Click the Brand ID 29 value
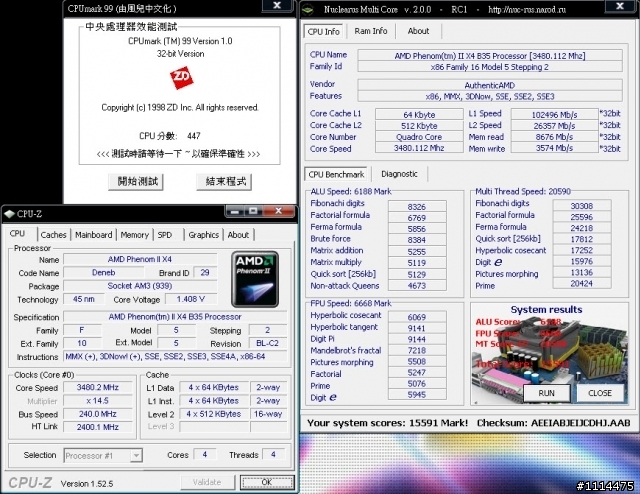 point(205,273)
